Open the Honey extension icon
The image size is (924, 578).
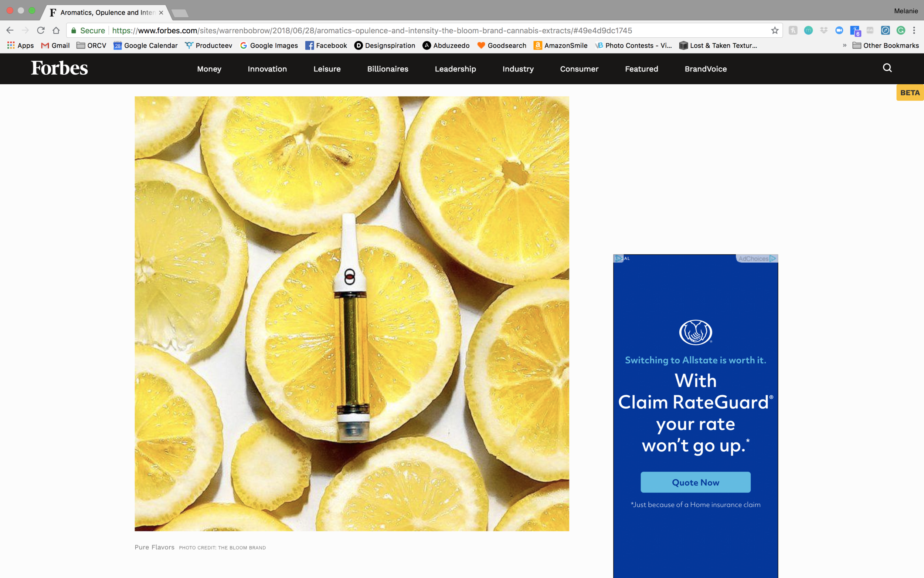click(794, 30)
